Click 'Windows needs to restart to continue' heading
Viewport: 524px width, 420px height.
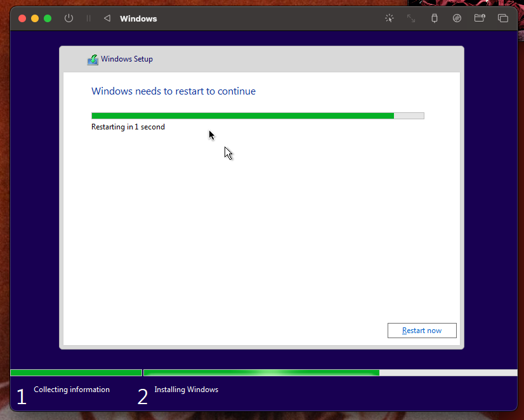click(173, 91)
